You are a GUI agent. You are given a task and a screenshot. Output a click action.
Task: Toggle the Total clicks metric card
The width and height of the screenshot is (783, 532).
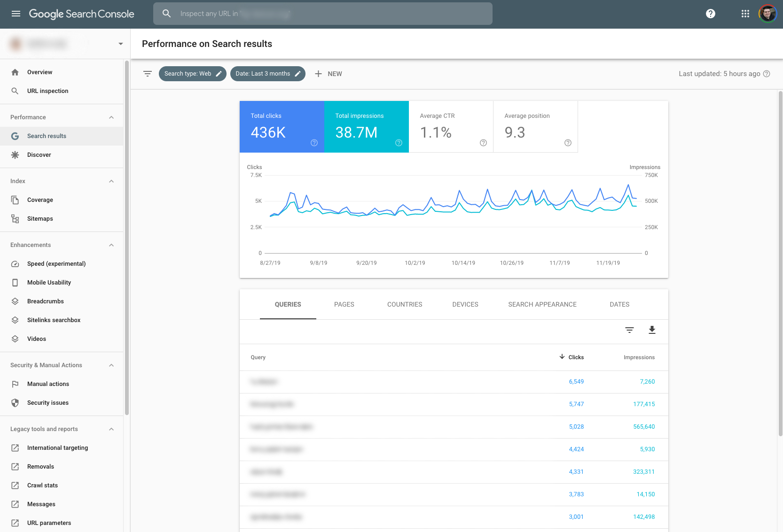click(x=282, y=126)
